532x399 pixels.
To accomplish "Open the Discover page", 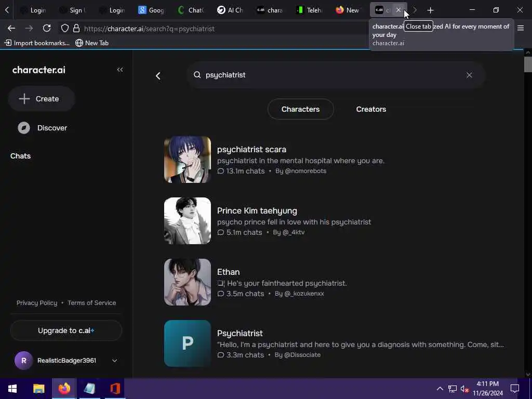I will point(43,128).
